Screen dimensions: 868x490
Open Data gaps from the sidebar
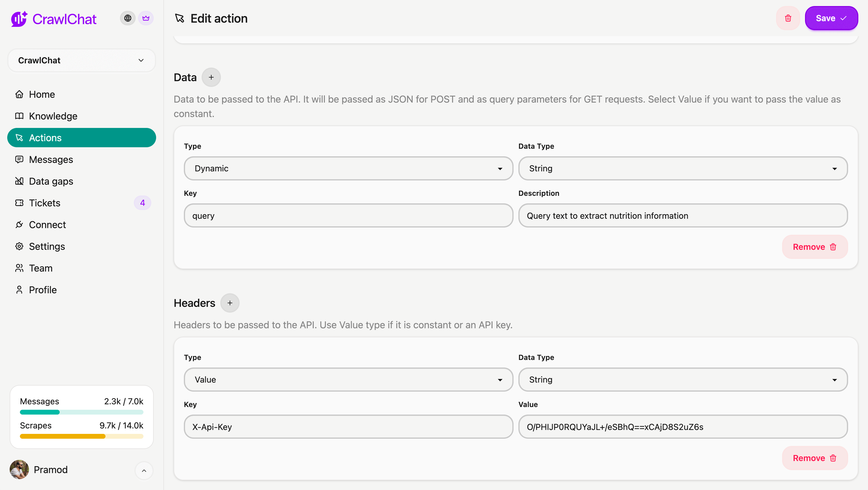pyautogui.click(x=51, y=181)
